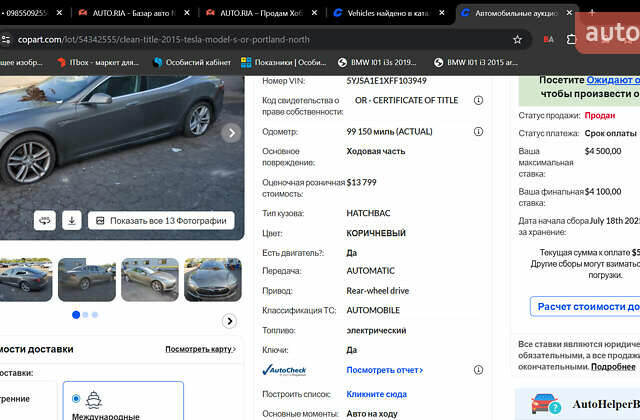Select third carousel dot

(x=95, y=315)
